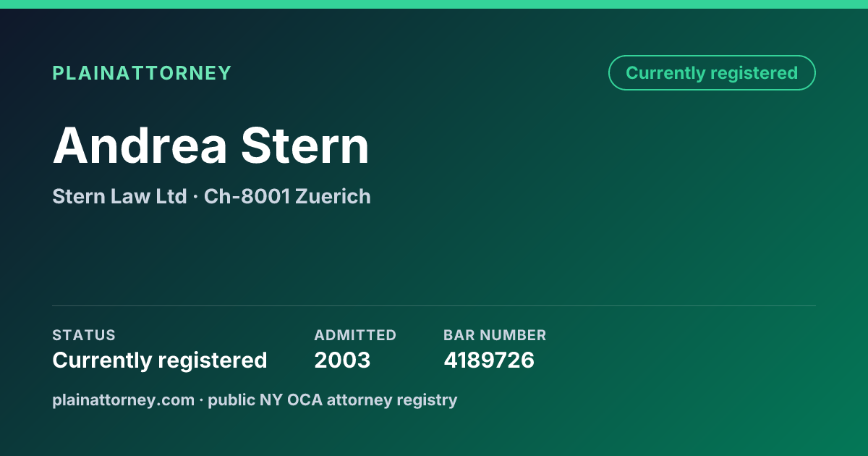Click the PLAINATTORNEY logo text
The height and width of the screenshot is (456, 868).
click(x=142, y=73)
